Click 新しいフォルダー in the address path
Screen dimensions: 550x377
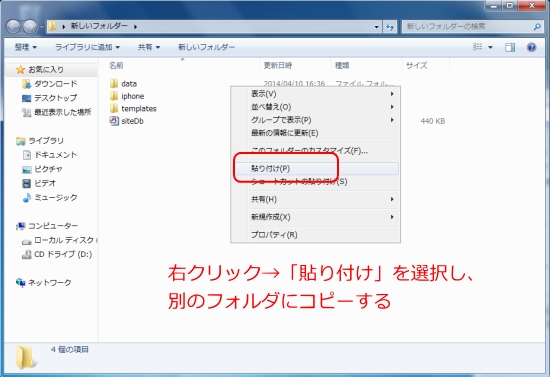[99, 26]
